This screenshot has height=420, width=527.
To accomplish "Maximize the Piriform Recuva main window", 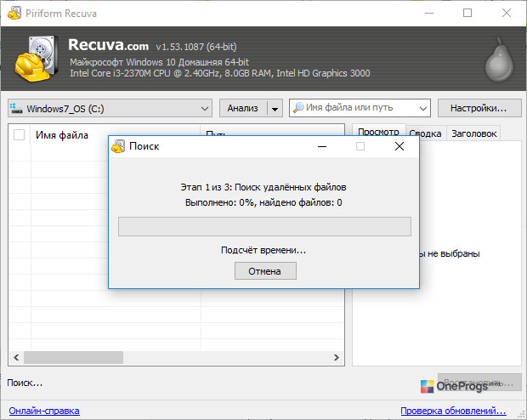I will click(467, 13).
